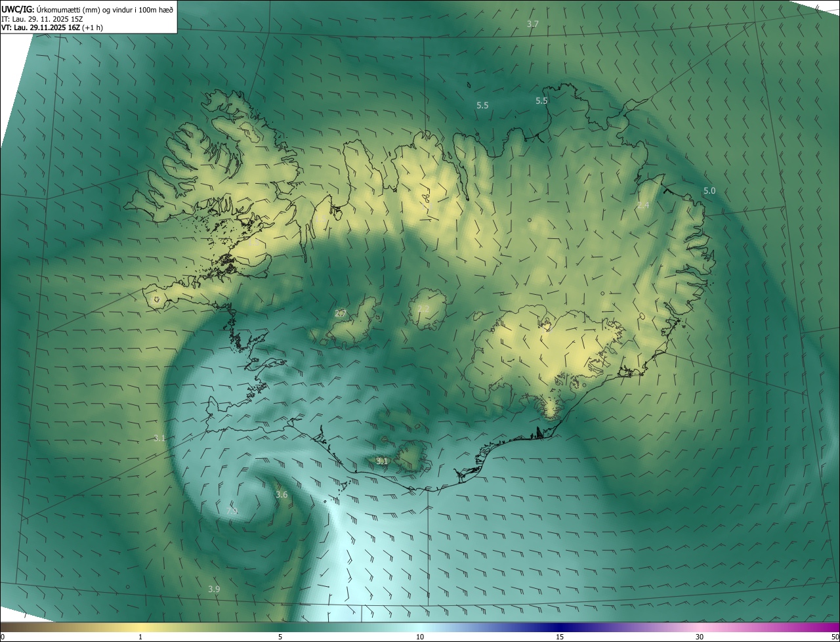Image resolution: width=840 pixels, height=642 pixels.
Task: Click the 2.4 value label on the map
Action: point(643,205)
